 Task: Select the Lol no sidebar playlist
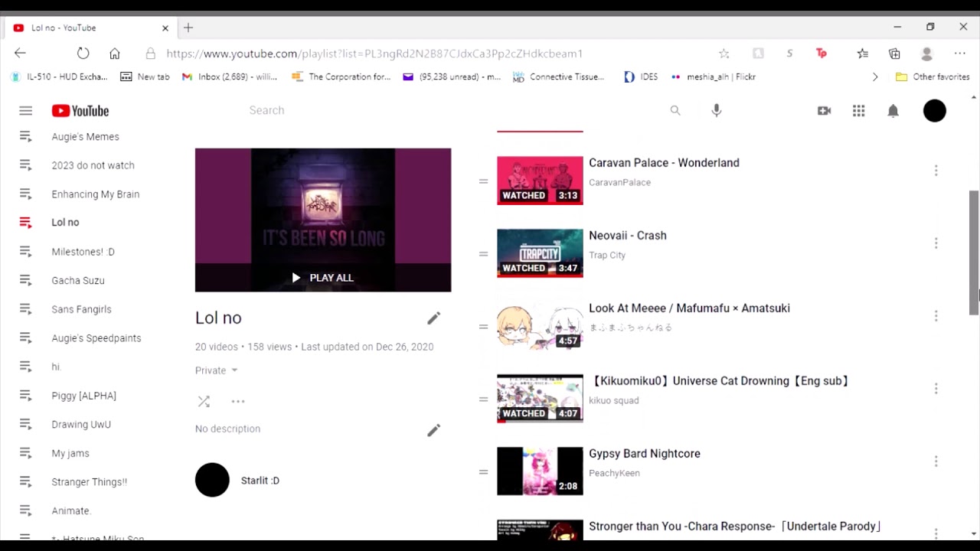coord(65,223)
